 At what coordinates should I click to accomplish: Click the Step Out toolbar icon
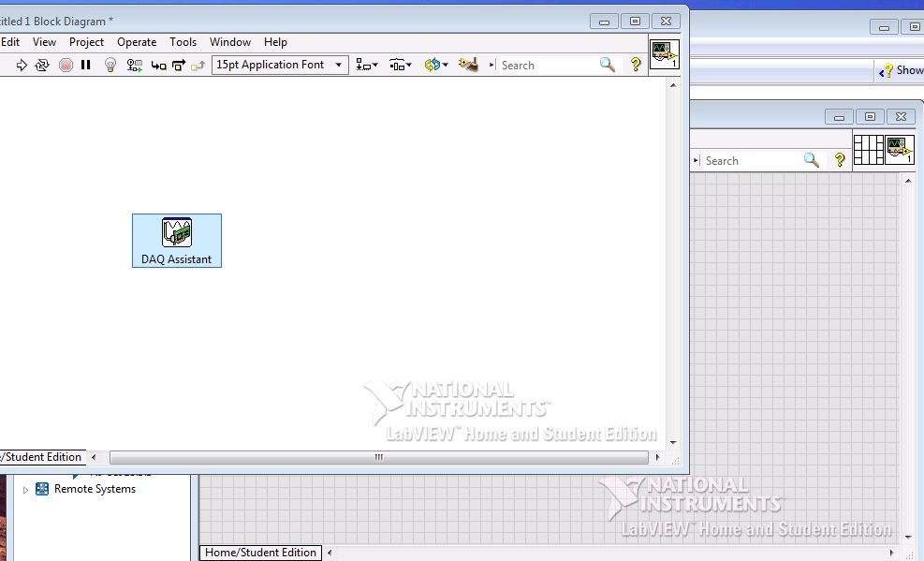point(198,65)
